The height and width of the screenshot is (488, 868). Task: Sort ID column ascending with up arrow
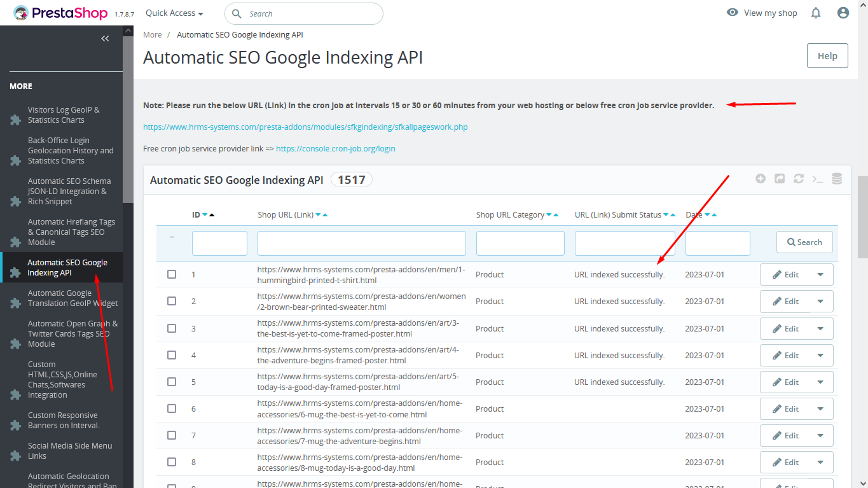click(x=212, y=215)
